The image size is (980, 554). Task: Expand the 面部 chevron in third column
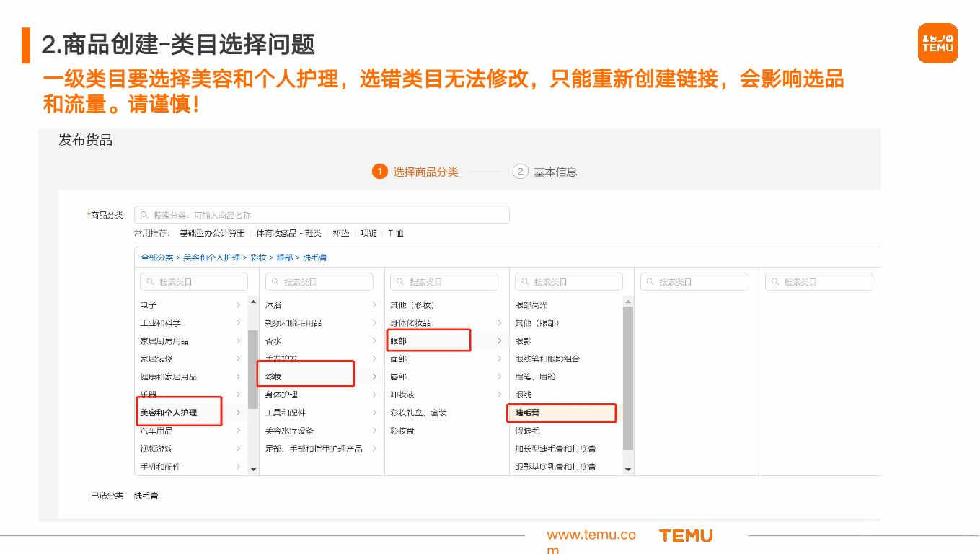point(499,359)
